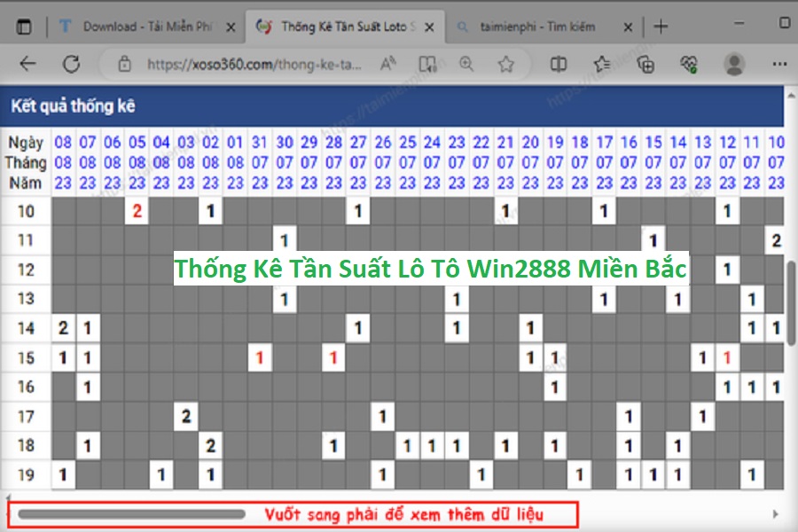798x532 pixels.
Task: Close the Thống Kê Tần Suất Loto tab
Action: (429, 27)
